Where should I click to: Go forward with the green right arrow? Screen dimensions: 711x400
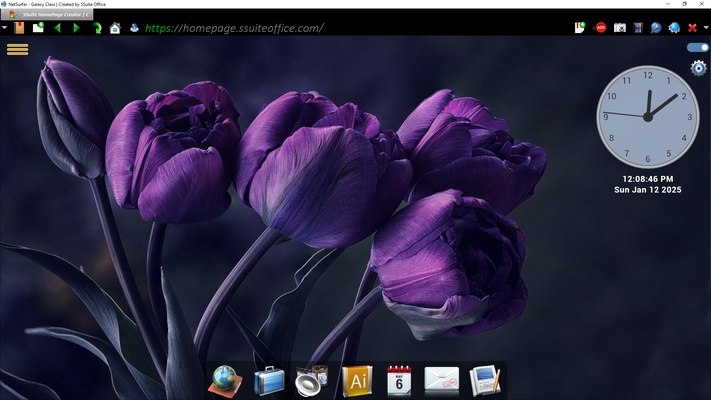point(76,28)
